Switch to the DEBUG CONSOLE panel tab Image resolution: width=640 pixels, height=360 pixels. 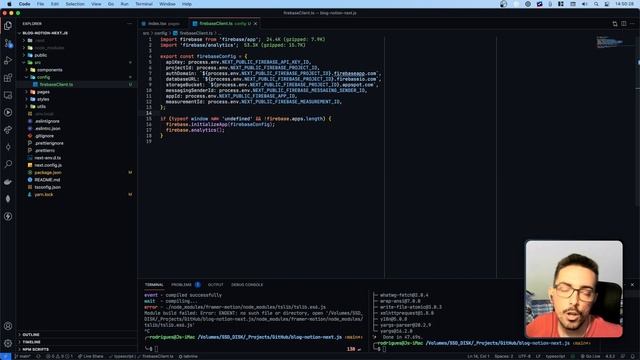[247, 284]
